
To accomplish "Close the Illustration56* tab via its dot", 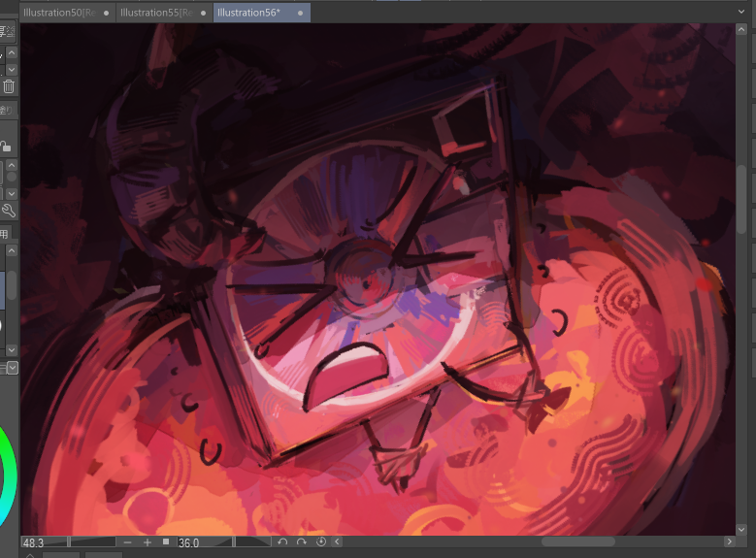I will coord(301,13).
